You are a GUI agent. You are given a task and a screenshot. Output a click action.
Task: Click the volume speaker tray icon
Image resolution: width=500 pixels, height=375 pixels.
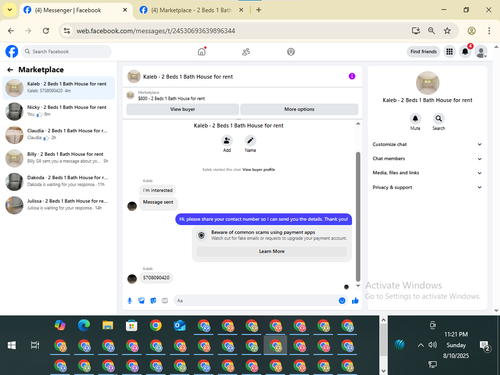[432, 345]
